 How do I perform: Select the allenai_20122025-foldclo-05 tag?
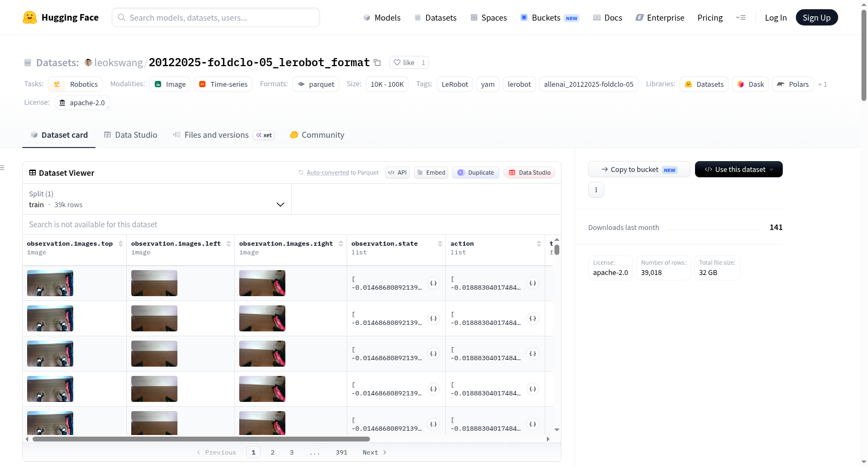[589, 84]
